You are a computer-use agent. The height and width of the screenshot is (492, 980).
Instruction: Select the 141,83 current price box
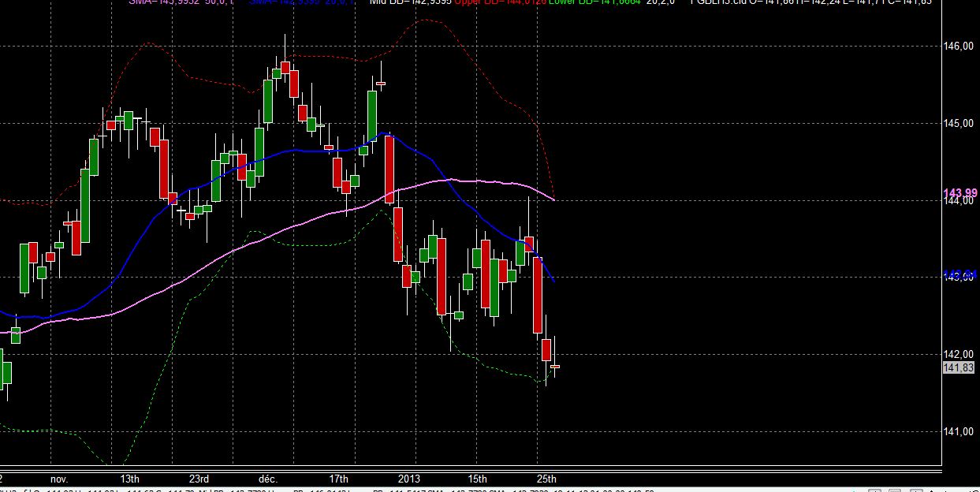pos(959,367)
